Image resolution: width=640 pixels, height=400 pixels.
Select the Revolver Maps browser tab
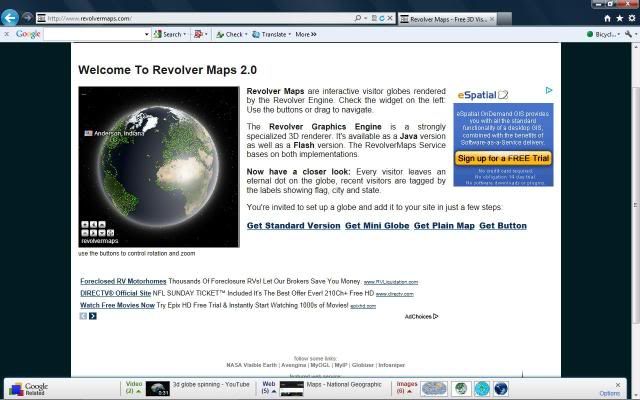pyautogui.click(x=445, y=19)
